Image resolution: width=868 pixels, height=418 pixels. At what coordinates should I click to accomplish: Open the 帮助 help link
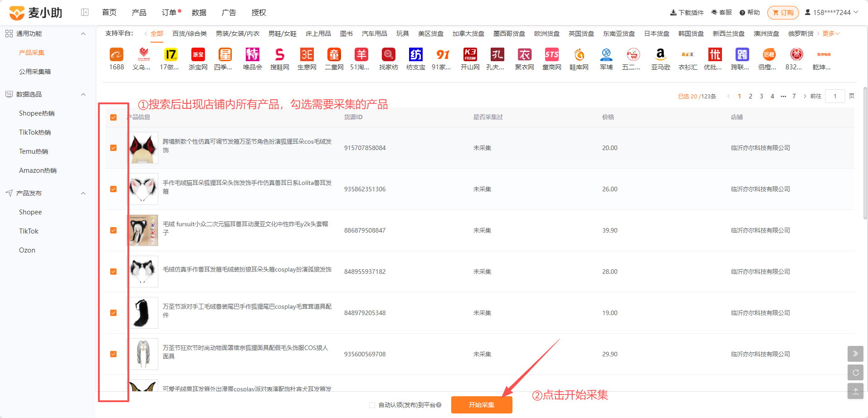coord(750,12)
